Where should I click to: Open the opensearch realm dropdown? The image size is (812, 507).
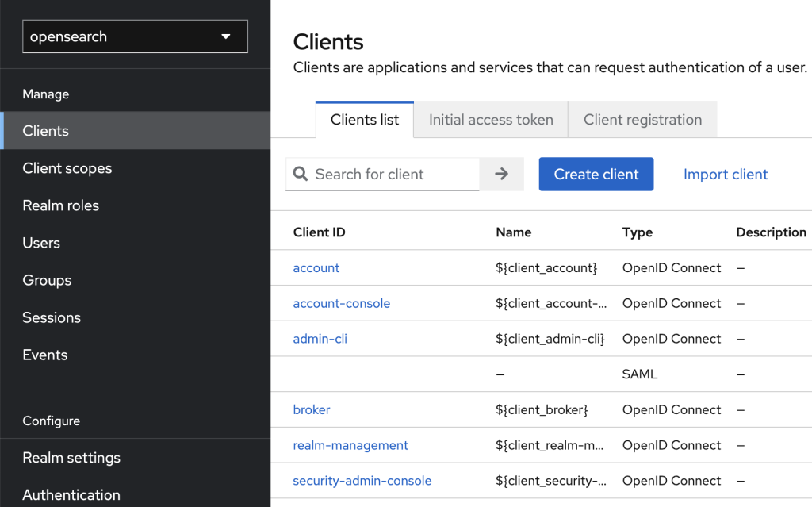coord(135,36)
